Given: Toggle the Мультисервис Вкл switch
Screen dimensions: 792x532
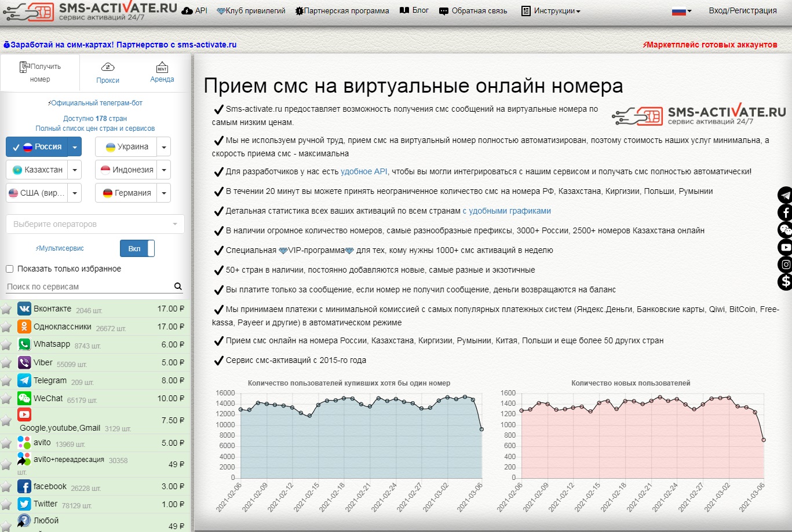Looking at the screenshot, I should click(137, 248).
